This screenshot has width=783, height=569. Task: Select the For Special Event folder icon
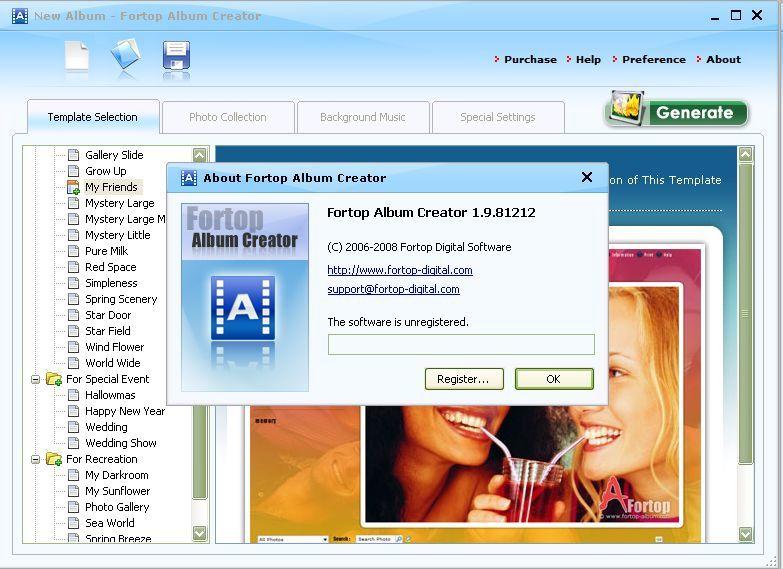[53, 379]
